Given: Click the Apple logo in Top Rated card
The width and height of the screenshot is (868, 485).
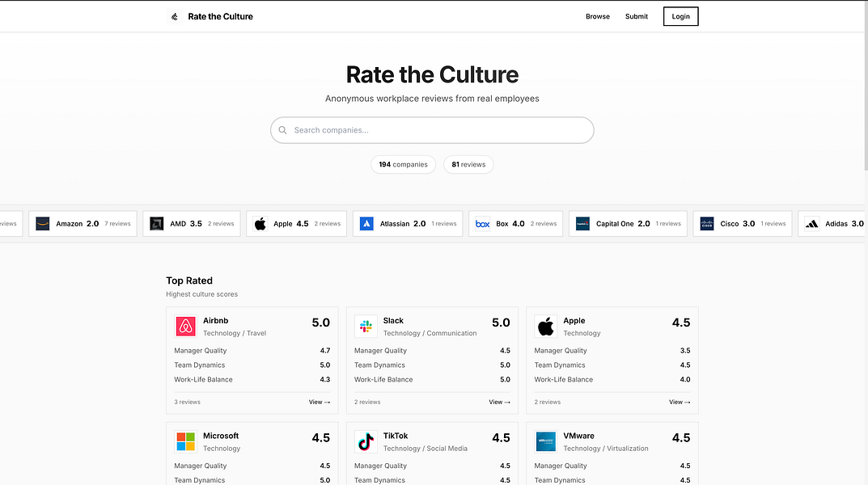Looking at the screenshot, I should [x=546, y=327].
